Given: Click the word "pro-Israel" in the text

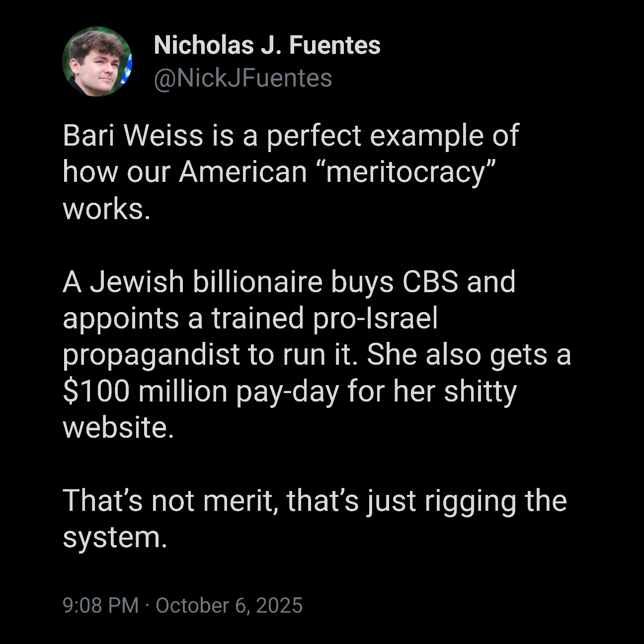Looking at the screenshot, I should coord(375,318).
